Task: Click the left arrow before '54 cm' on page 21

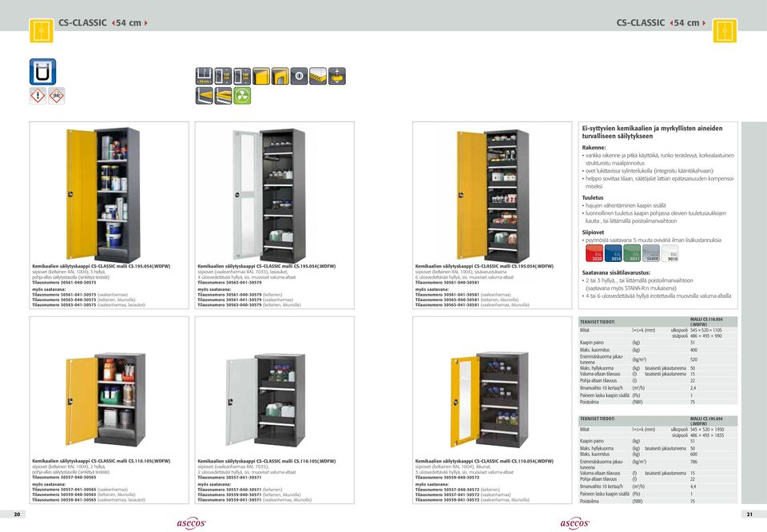Action: pos(671,23)
